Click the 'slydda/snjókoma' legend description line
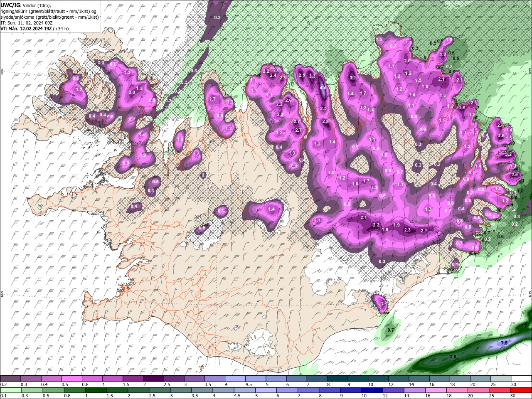Viewport: 532px width, 399px height. coord(49,17)
